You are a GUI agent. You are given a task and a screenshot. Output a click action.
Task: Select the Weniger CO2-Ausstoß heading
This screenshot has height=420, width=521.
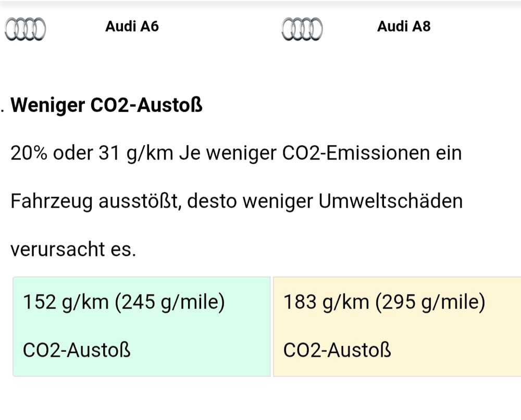coord(107,105)
